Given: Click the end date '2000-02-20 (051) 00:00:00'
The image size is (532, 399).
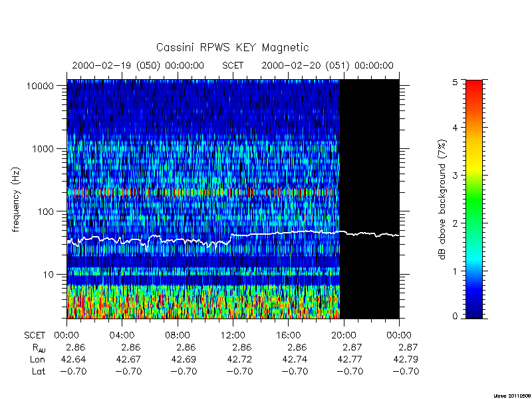Looking at the screenshot, I should [327, 65].
